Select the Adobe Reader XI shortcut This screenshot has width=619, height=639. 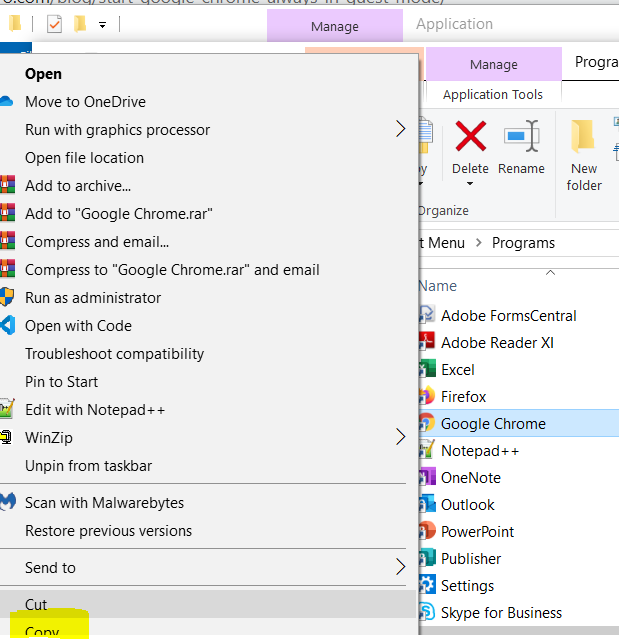496,342
